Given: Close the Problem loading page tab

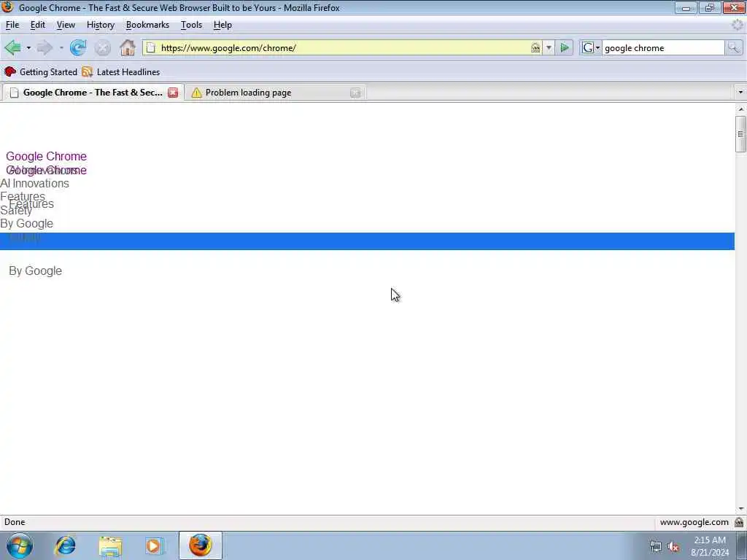Looking at the screenshot, I should coord(355,93).
